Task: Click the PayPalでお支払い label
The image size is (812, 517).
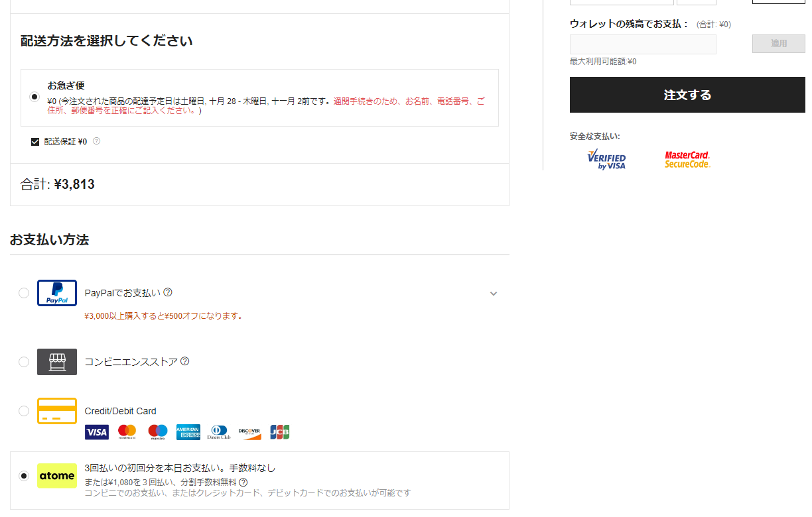Action: pyautogui.click(x=123, y=292)
